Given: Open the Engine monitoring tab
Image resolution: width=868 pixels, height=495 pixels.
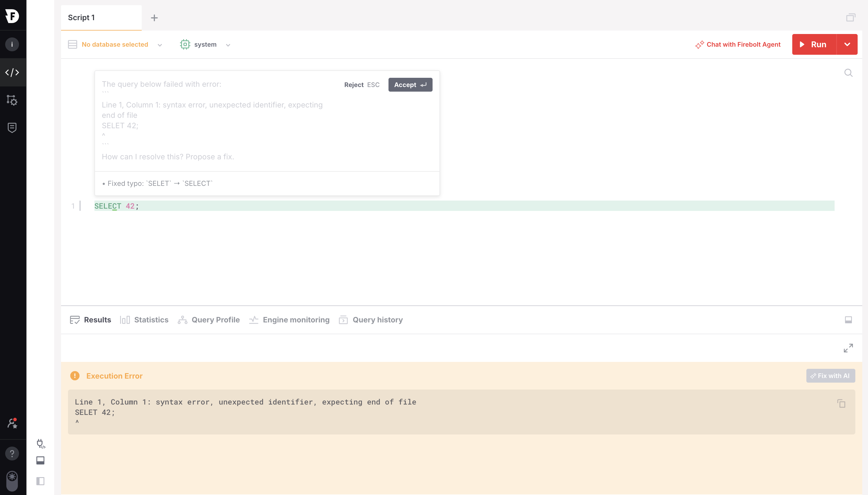Looking at the screenshot, I should tap(289, 320).
